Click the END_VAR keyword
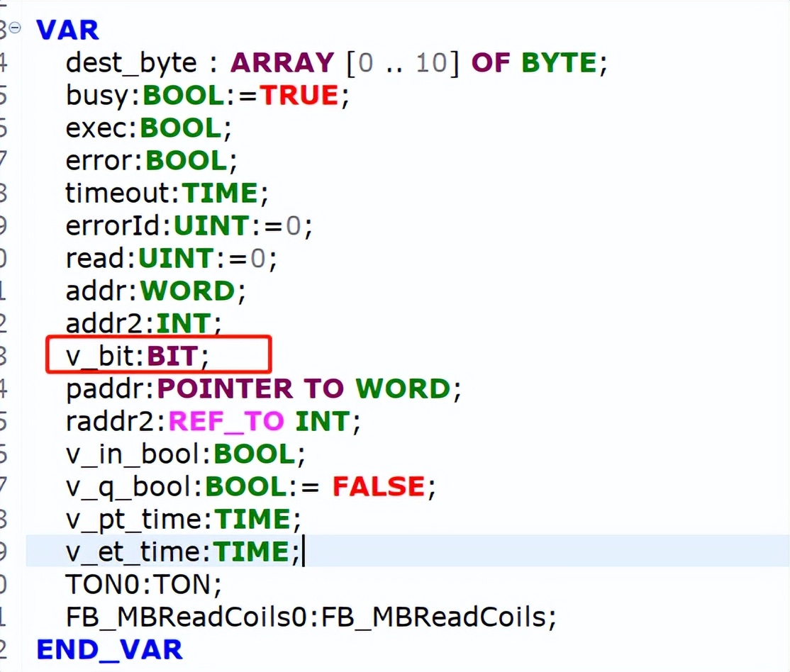The width and height of the screenshot is (790, 672). click(109, 650)
